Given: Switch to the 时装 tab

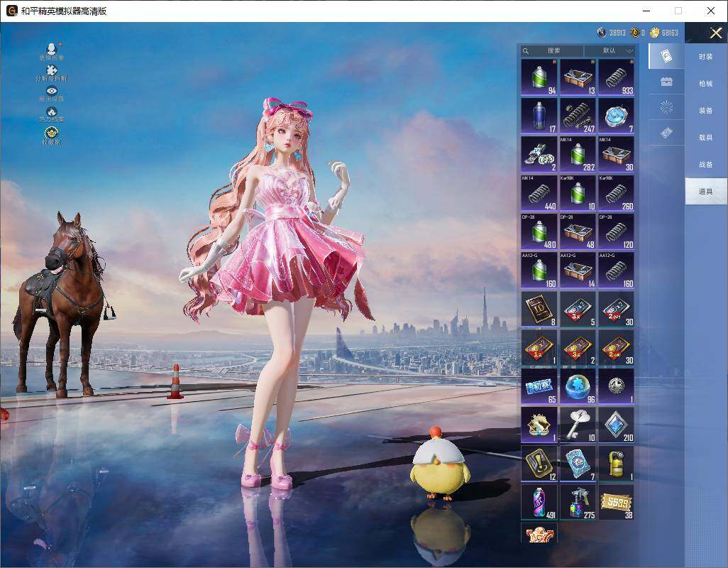Looking at the screenshot, I should pyautogui.click(x=706, y=57).
